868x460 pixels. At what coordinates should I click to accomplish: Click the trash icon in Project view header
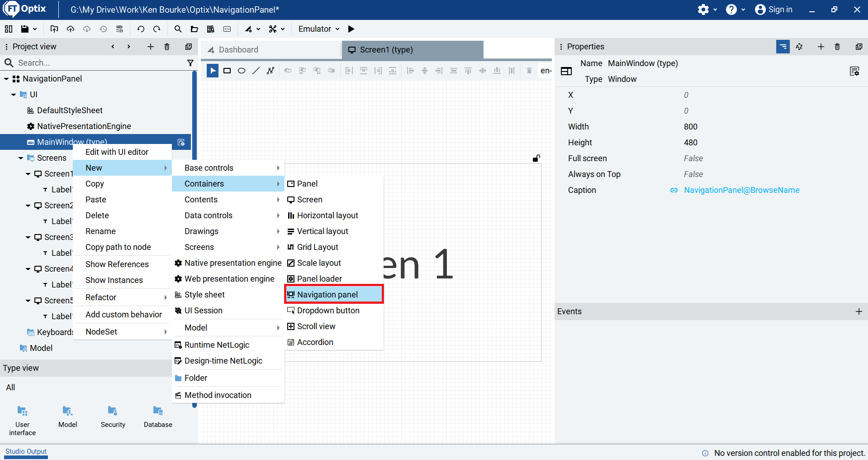(x=167, y=47)
